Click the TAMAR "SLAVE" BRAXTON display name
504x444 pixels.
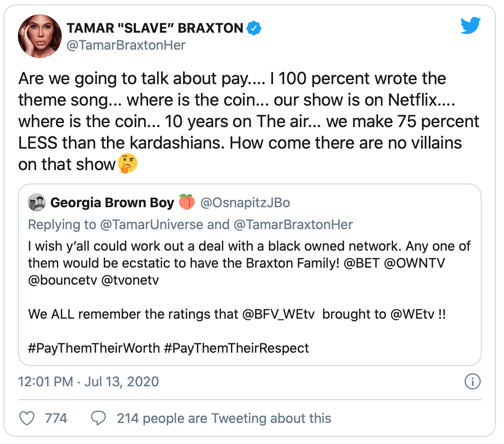(154, 29)
